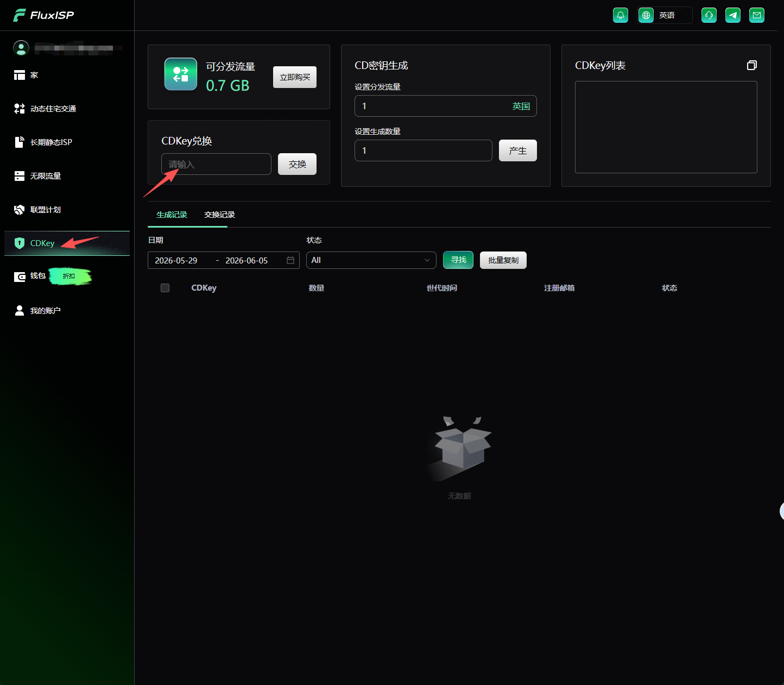
Task: Click the 长期静态ISP document icon
Action: [x=20, y=142]
